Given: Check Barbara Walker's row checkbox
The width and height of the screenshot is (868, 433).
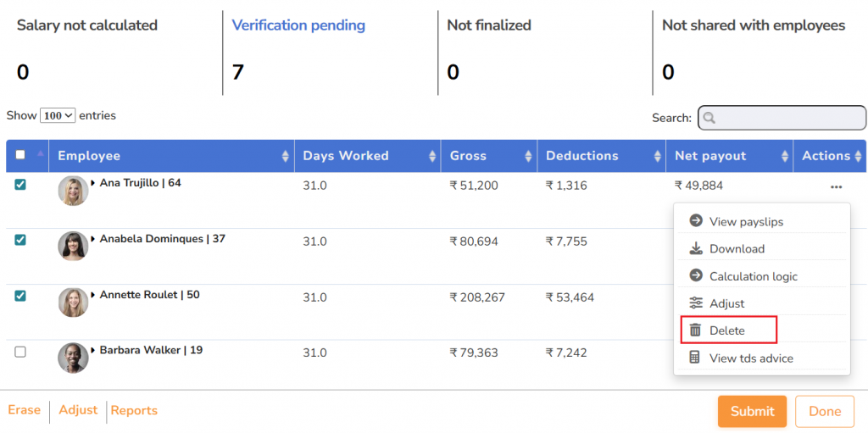Looking at the screenshot, I should 20,352.
